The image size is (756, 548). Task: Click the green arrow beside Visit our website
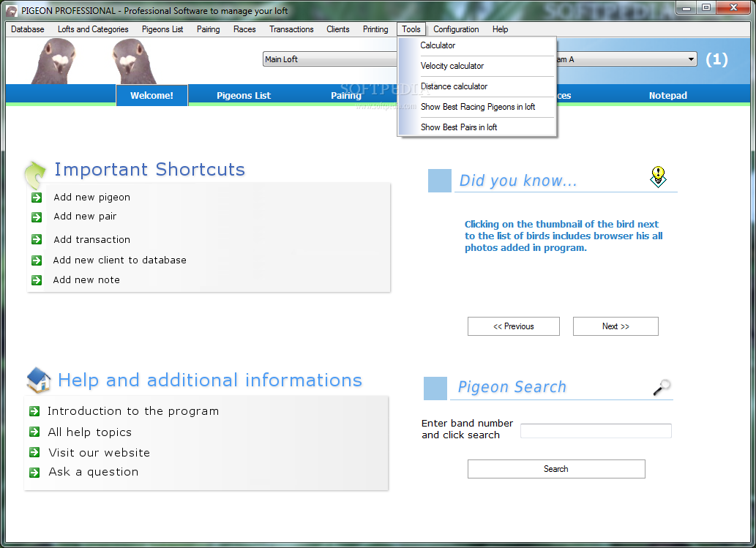tap(34, 452)
